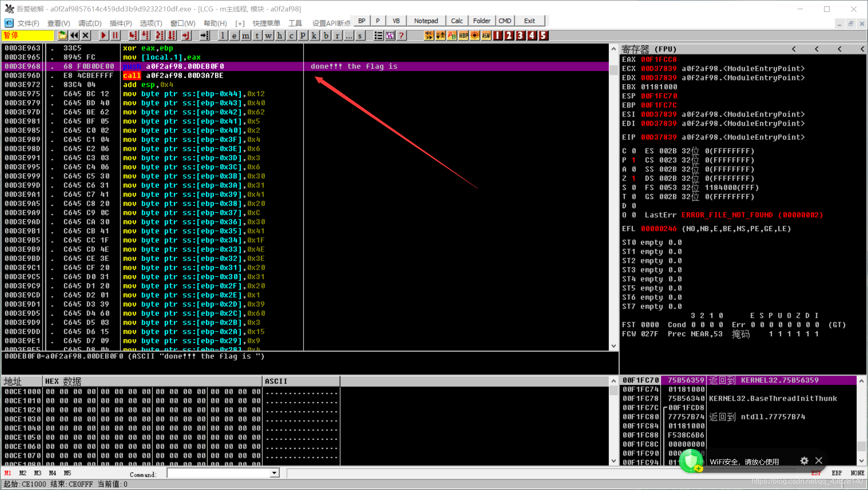Select the ESP stack mode button

click(x=816, y=473)
